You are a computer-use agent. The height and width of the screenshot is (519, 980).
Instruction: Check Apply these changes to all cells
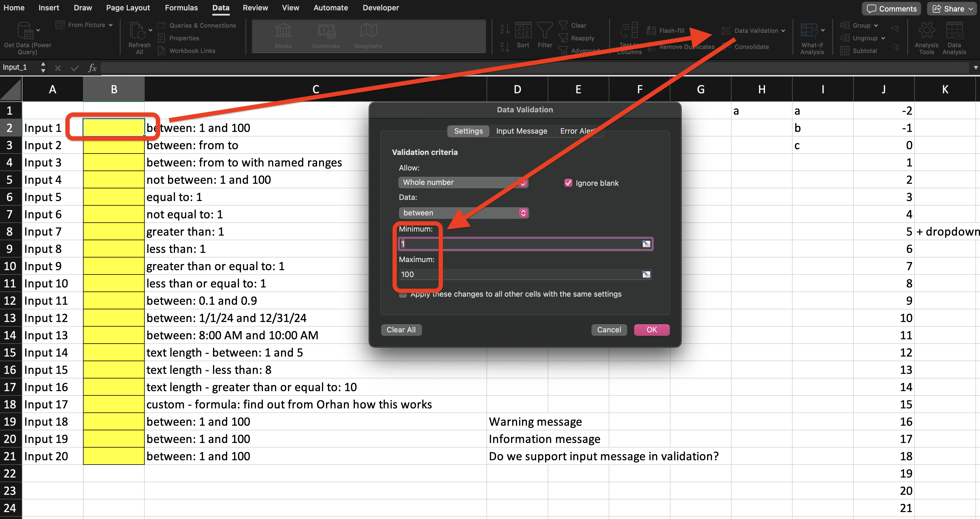(403, 294)
